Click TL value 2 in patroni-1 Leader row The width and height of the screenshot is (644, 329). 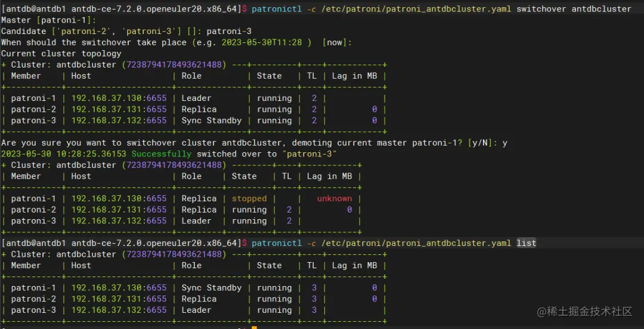click(314, 99)
